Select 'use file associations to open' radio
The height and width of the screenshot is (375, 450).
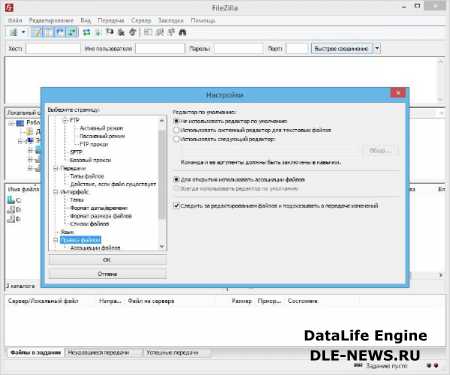[176, 180]
